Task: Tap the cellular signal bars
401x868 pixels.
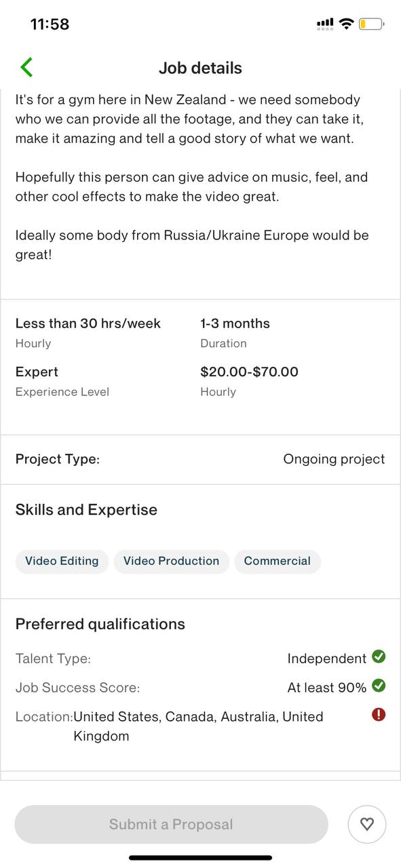Action: click(x=325, y=24)
